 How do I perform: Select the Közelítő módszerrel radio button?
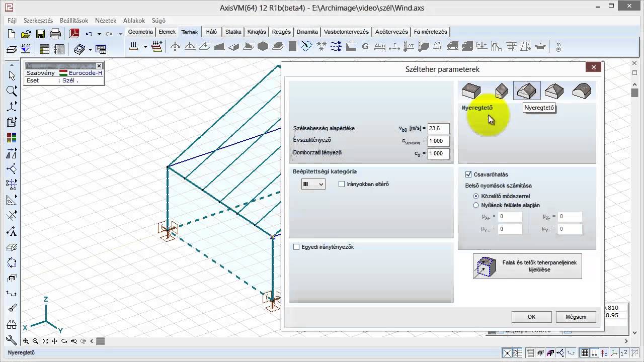point(476,196)
